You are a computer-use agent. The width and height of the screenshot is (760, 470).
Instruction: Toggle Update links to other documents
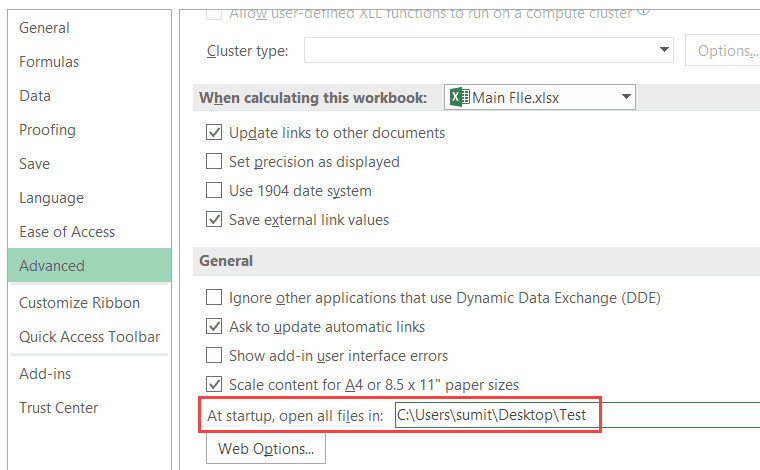pyautogui.click(x=214, y=132)
